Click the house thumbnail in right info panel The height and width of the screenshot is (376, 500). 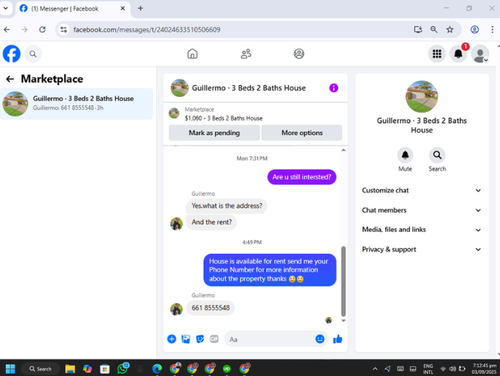[x=422, y=96]
